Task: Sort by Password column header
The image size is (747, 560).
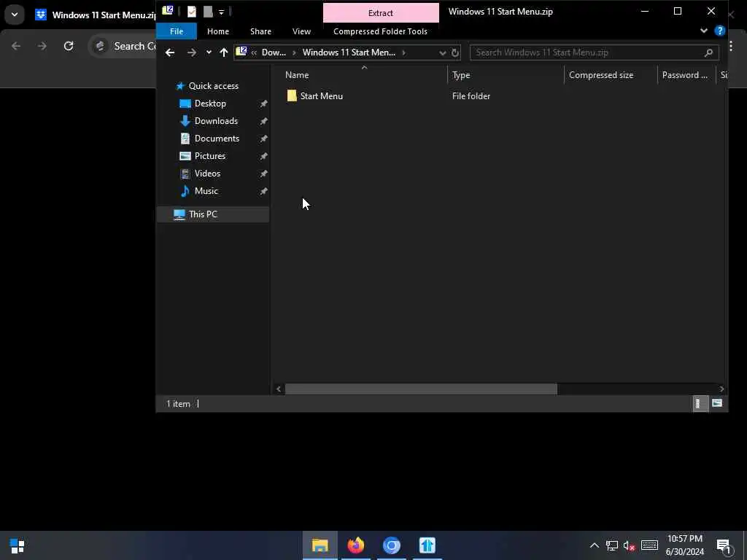Action: pyautogui.click(x=686, y=75)
